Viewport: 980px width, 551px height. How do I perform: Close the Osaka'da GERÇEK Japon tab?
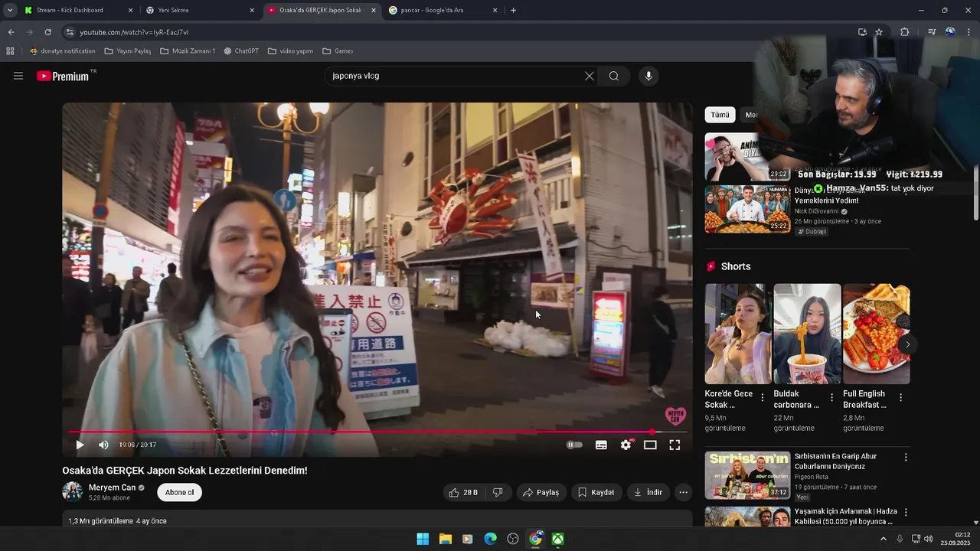374,11
